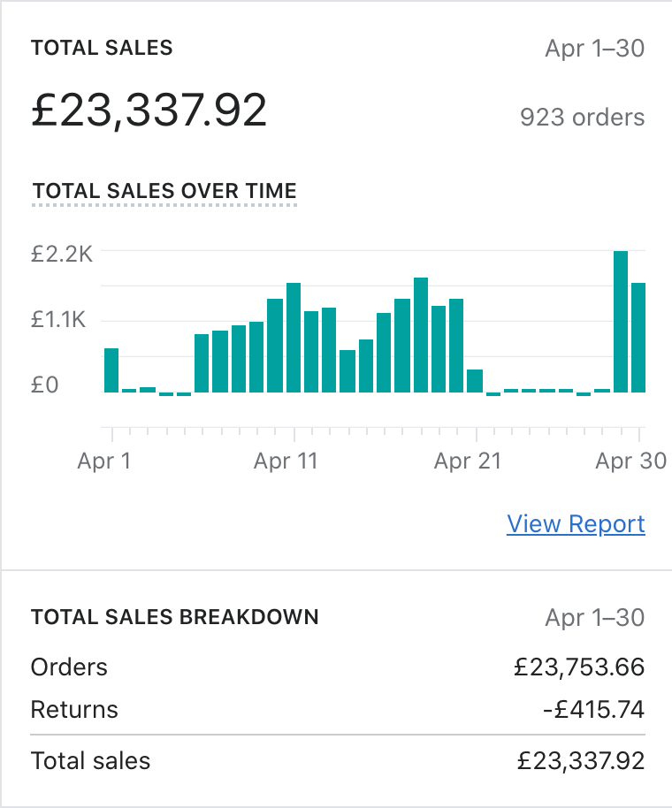Select the tallest bar in the sales chart

(x=621, y=322)
